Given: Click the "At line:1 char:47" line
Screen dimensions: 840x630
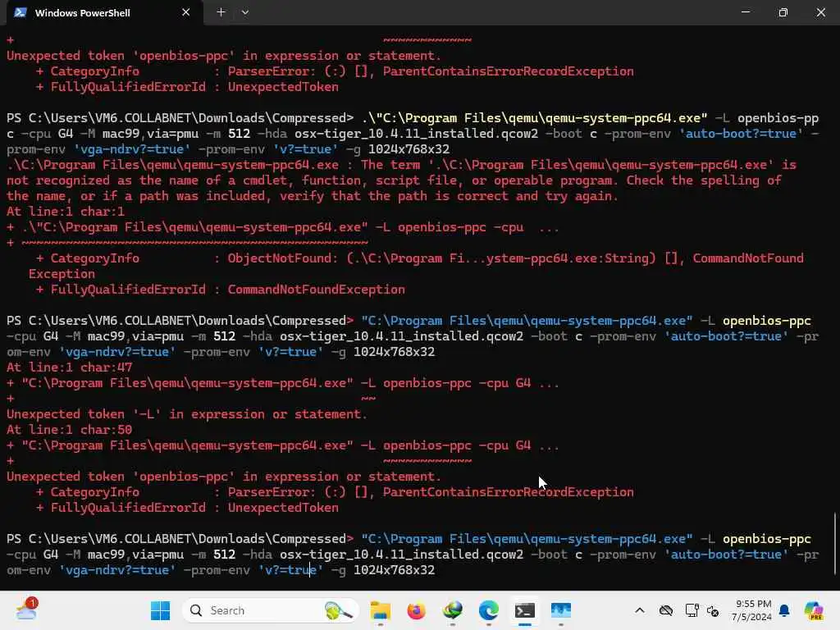Looking at the screenshot, I should tap(69, 367).
